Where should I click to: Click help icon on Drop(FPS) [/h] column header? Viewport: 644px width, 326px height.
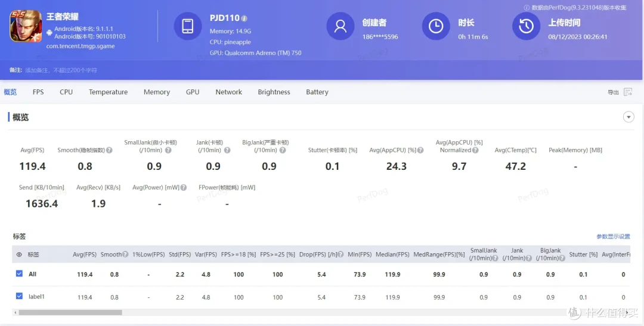[x=340, y=254]
